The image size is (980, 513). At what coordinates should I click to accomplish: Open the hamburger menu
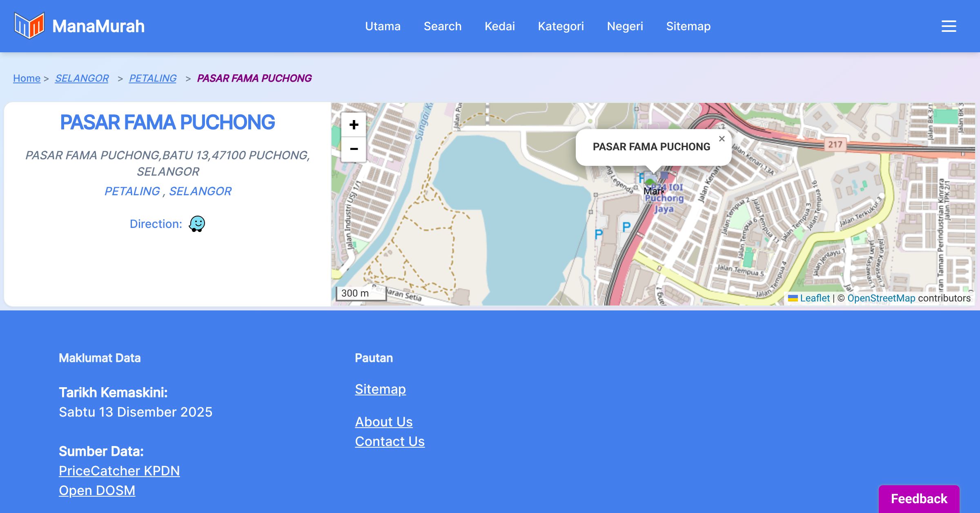(x=949, y=26)
